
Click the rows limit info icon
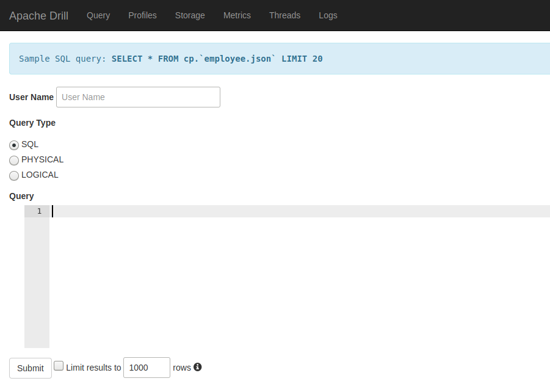198,367
